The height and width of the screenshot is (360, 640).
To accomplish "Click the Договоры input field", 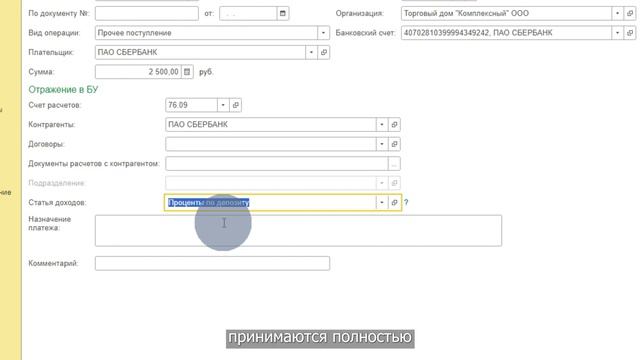I will [271, 144].
